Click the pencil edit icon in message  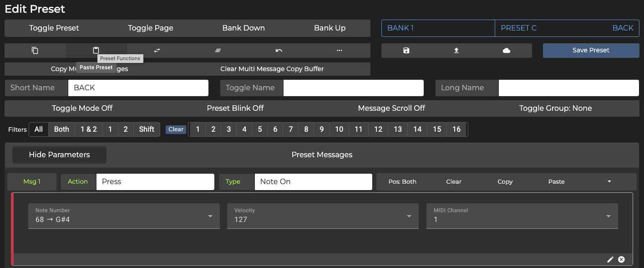(x=610, y=259)
